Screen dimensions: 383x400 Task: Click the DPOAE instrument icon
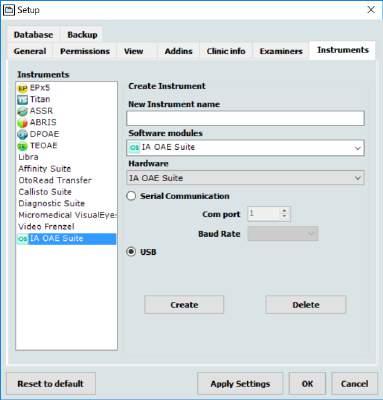tap(22, 134)
